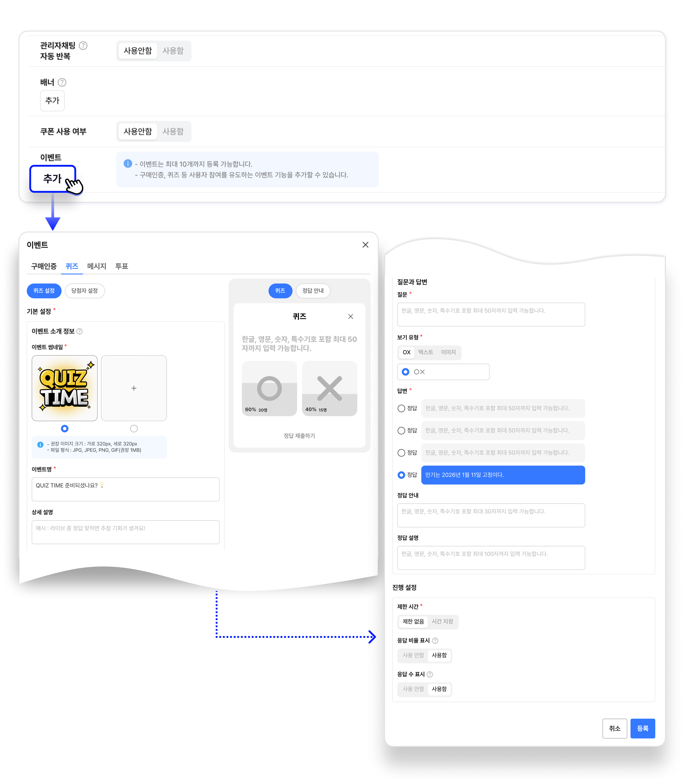Viewport: 685px width, 784px height.
Task: Switch 제한 시간 to 시간 지정
Action: [442, 621]
